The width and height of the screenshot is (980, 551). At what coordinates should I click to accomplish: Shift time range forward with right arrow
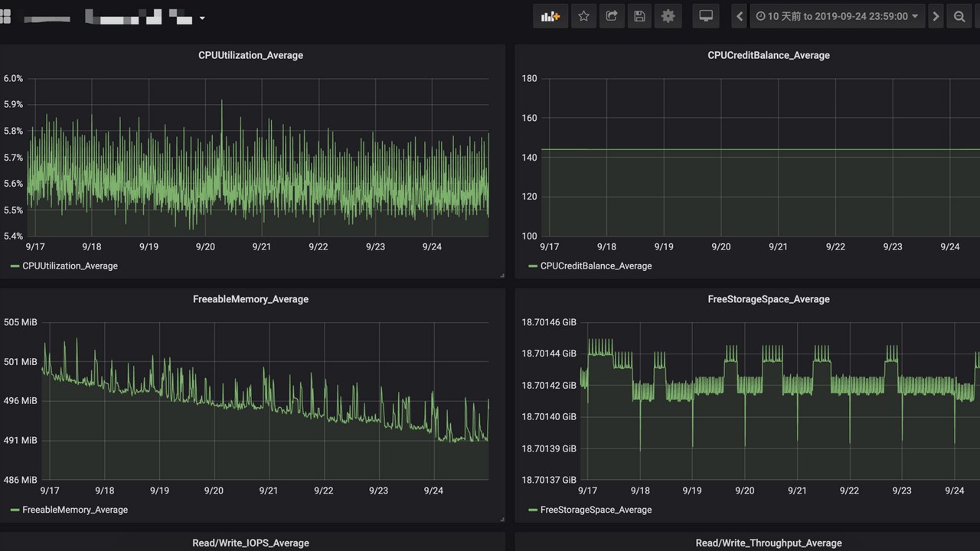[936, 16]
